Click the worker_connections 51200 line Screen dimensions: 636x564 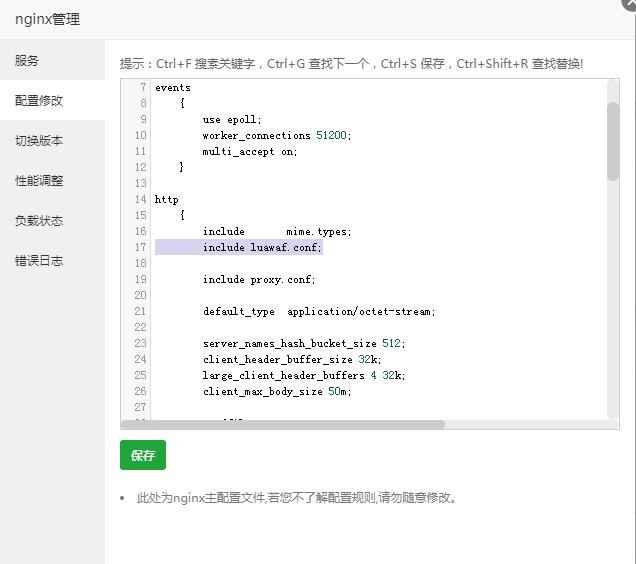pos(276,136)
